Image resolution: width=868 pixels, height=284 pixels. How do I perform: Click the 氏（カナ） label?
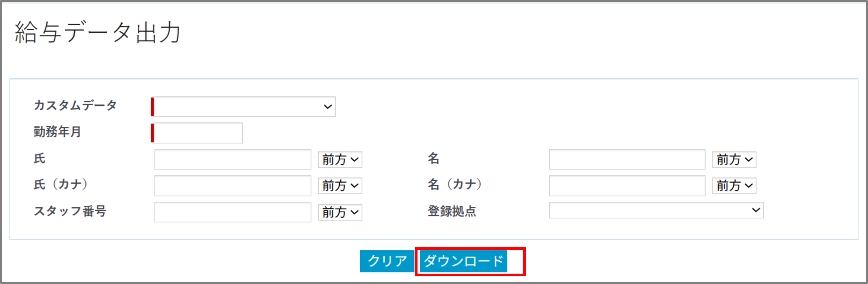61,185
